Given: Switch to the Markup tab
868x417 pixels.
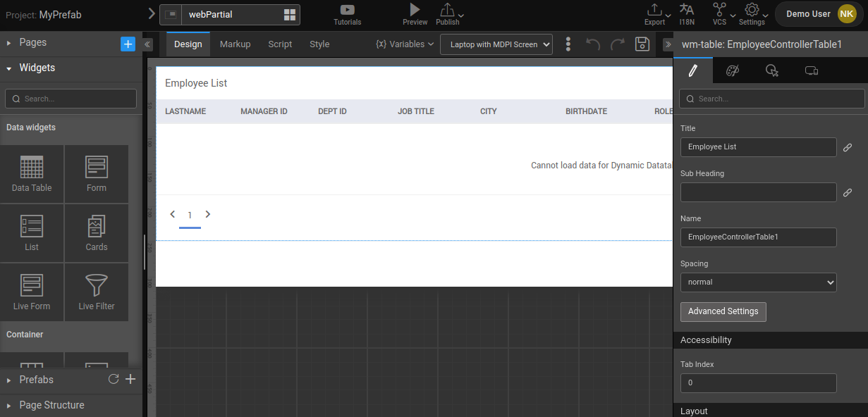Looking at the screenshot, I should pyautogui.click(x=235, y=44).
